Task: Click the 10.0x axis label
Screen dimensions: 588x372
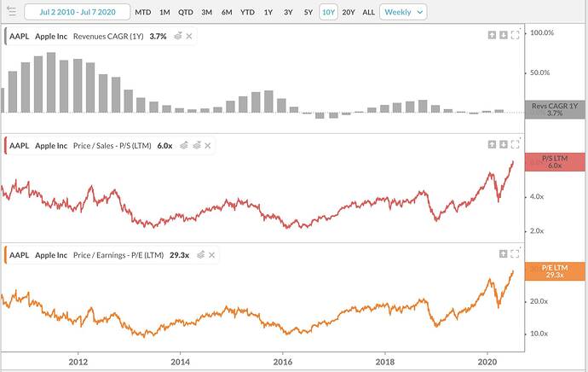Action: click(x=539, y=334)
